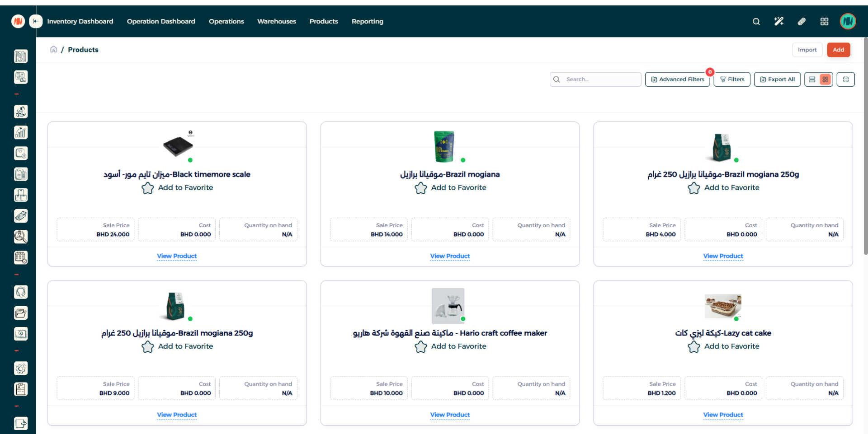Click the magic wand icon in header
Viewport: 868px width, 434px height.
778,21
